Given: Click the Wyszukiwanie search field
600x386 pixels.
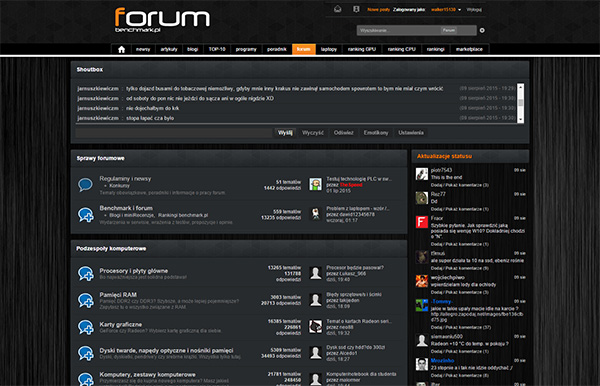Looking at the screenshot, I should tap(399, 30).
